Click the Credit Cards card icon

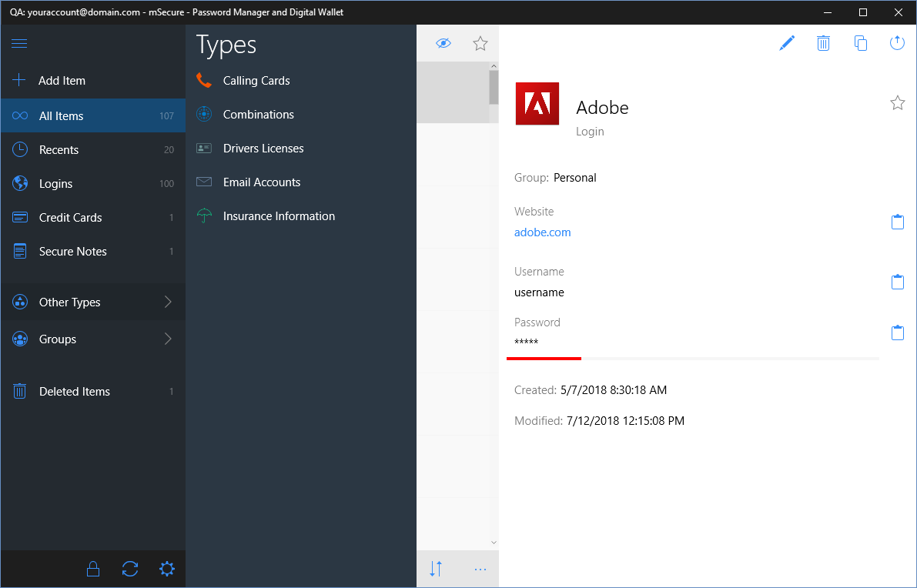[20, 217]
